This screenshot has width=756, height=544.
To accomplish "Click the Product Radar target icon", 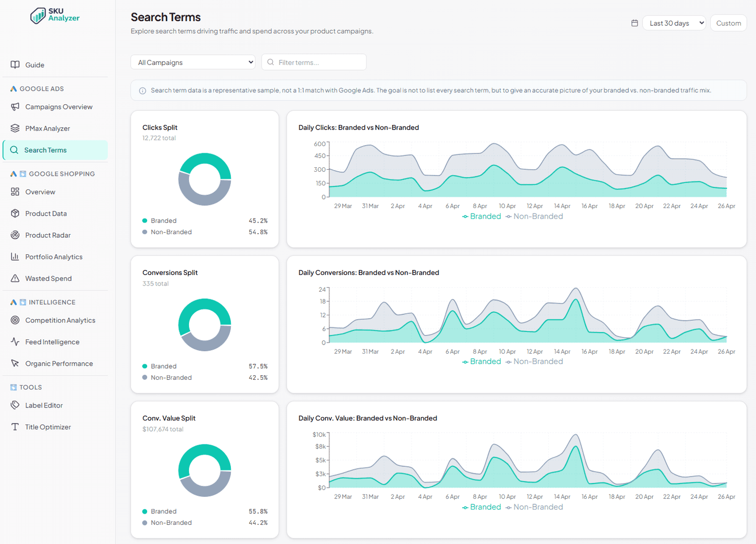I will pos(15,235).
